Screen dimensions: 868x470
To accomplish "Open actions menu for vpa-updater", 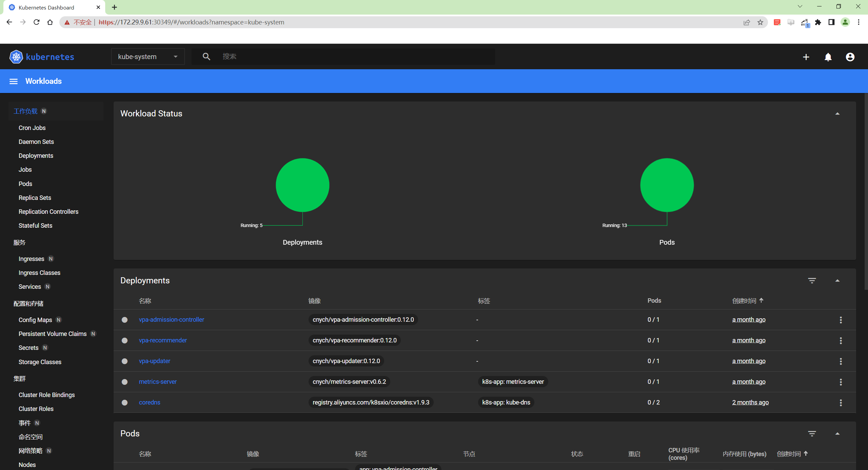I will click(841, 361).
